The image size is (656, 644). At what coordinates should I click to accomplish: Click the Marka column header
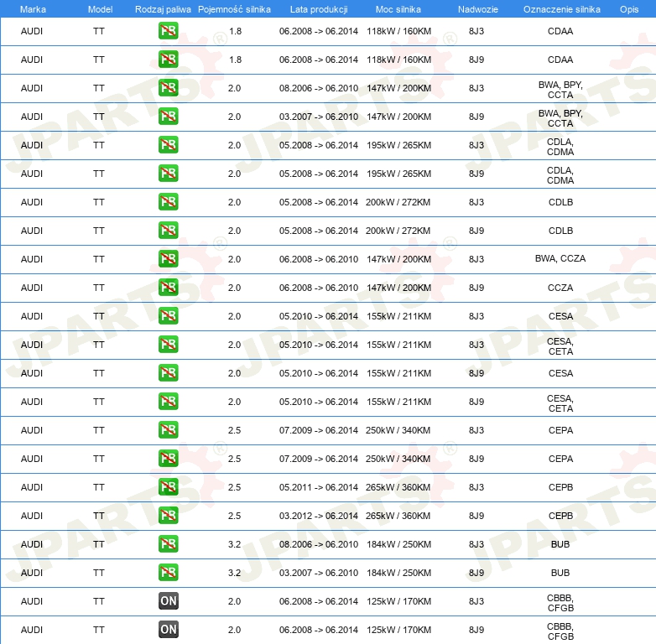click(x=33, y=9)
